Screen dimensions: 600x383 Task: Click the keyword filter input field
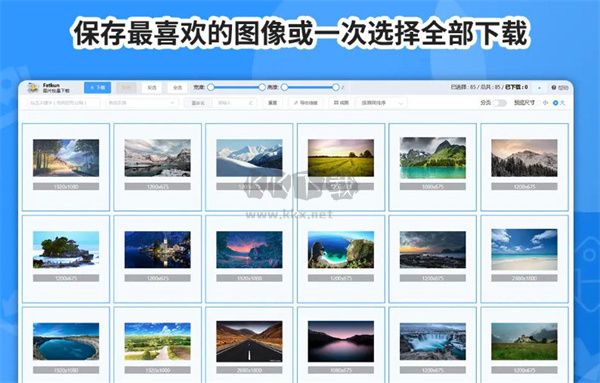point(64,103)
